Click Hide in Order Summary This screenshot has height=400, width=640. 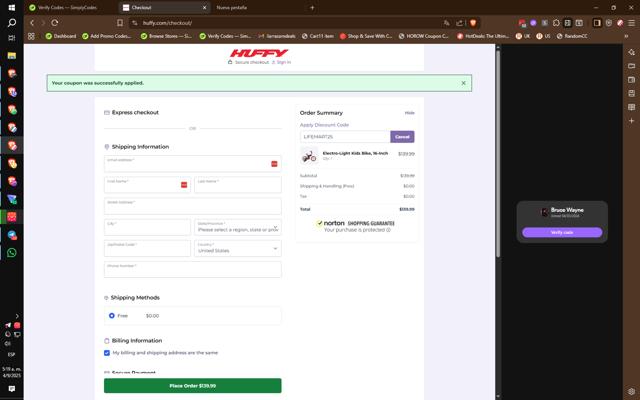point(409,113)
